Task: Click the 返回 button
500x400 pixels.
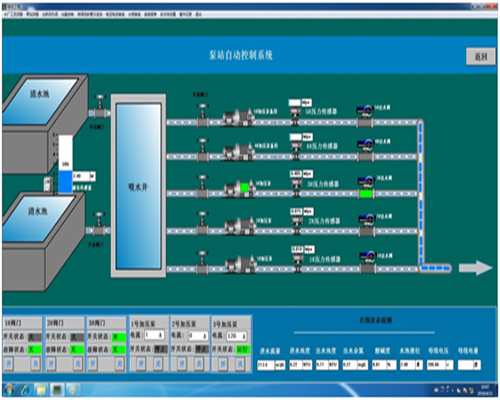Action: click(481, 57)
